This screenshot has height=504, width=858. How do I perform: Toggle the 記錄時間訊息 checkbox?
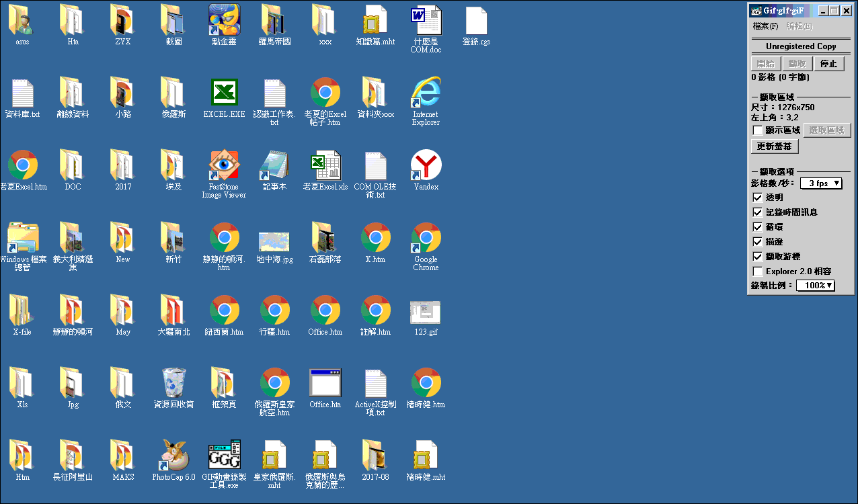tap(758, 212)
